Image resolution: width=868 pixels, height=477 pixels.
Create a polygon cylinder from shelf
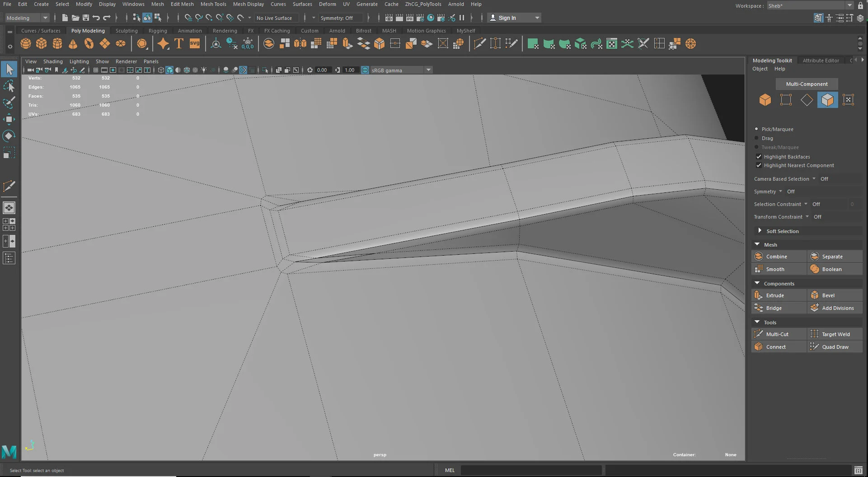57,44
